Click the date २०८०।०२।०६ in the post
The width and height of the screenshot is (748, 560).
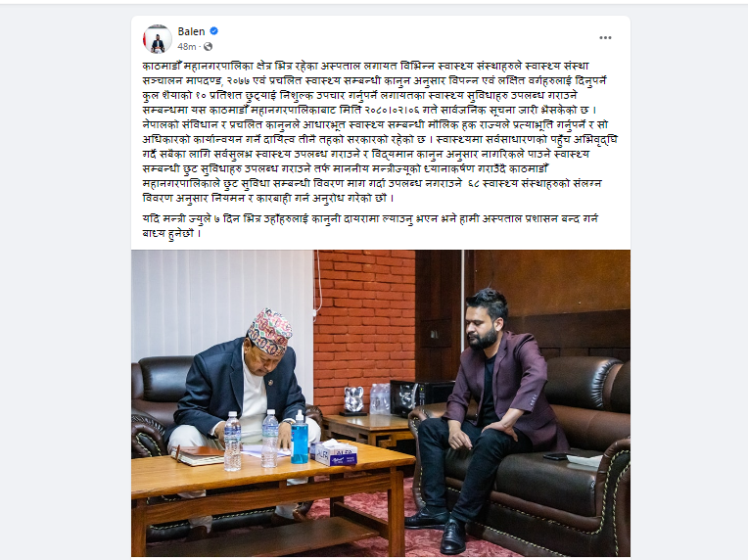click(x=392, y=110)
